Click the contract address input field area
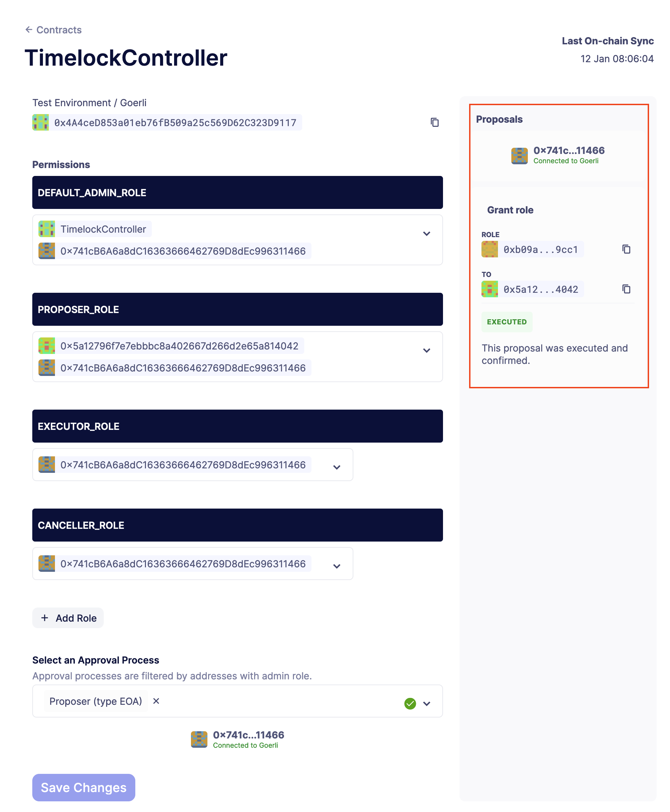 pyautogui.click(x=238, y=122)
